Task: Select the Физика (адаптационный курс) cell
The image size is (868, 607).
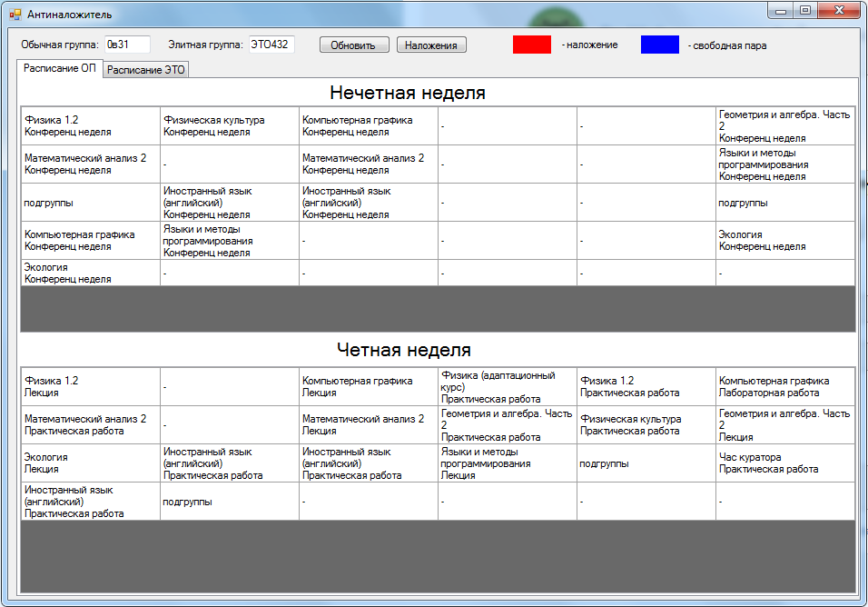Action: pyautogui.click(x=507, y=386)
